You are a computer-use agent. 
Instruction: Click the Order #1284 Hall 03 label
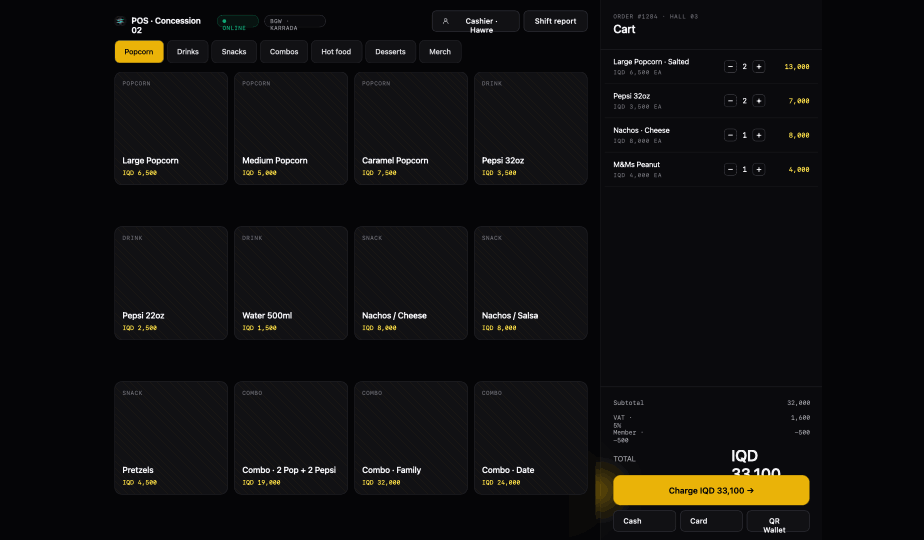(x=655, y=17)
